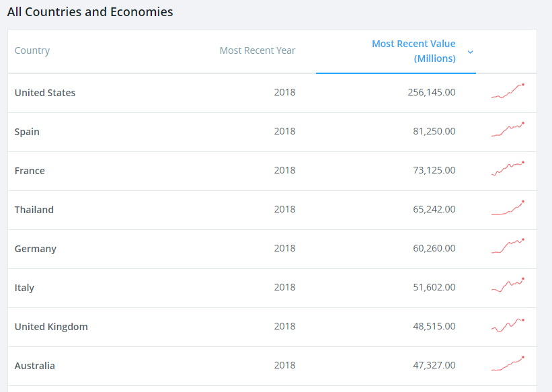Viewport: 552px width, 392px height.
Task: Select the value 256,145.00
Action: (432, 92)
